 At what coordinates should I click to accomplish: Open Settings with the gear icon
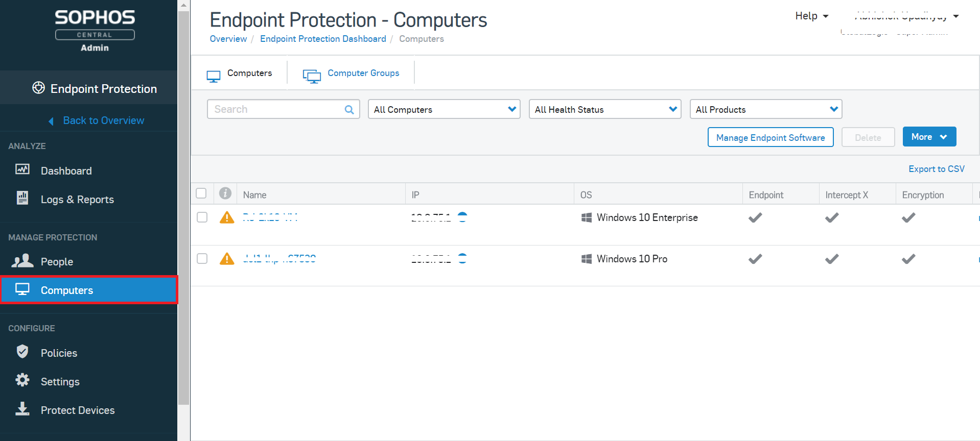point(60,382)
